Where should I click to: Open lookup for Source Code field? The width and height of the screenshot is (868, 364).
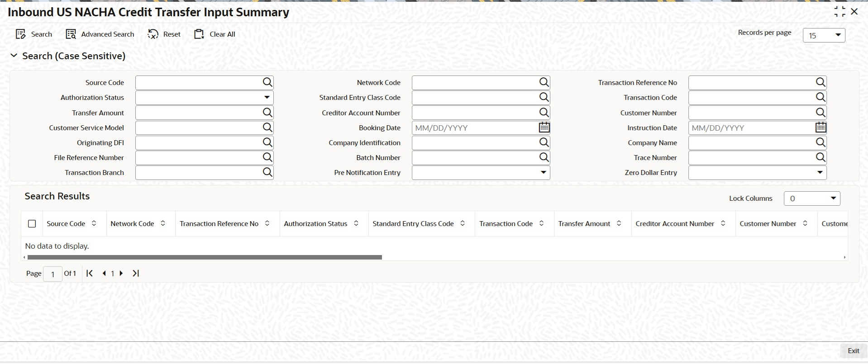point(267,82)
